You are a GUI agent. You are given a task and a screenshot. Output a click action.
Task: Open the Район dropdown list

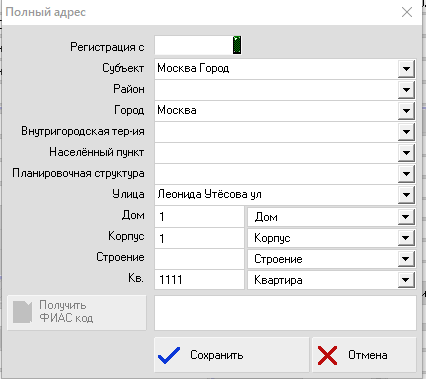(406, 90)
